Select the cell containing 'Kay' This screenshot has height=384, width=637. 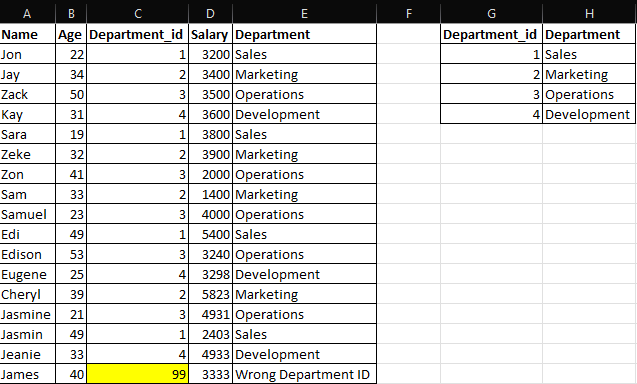tap(28, 114)
